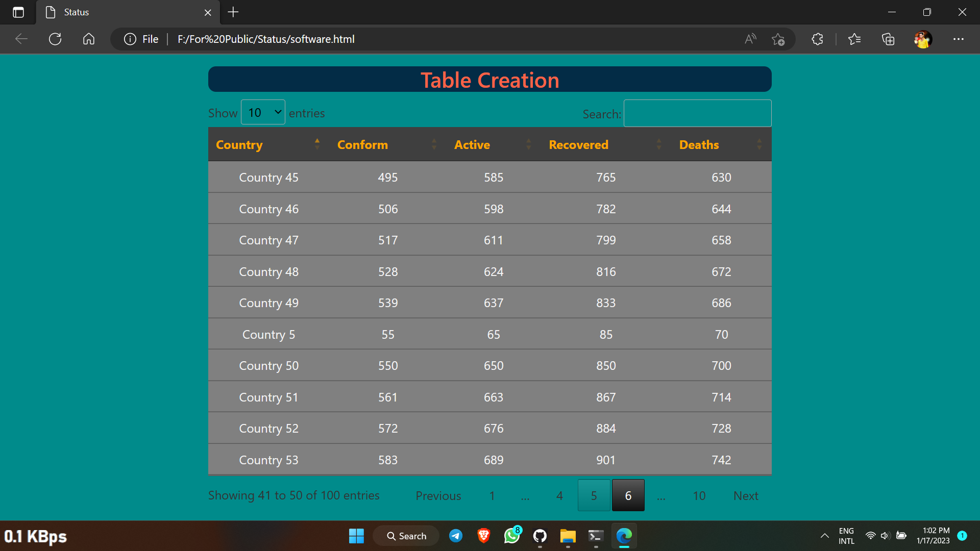The height and width of the screenshot is (551, 980).
Task: Open Telegram from the taskbar
Action: [456, 536]
